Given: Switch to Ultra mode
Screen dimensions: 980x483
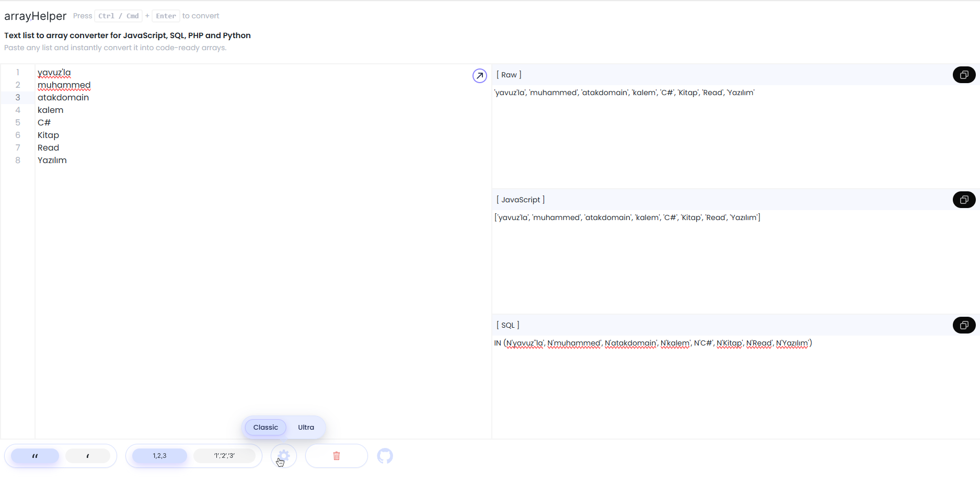Looking at the screenshot, I should point(306,427).
